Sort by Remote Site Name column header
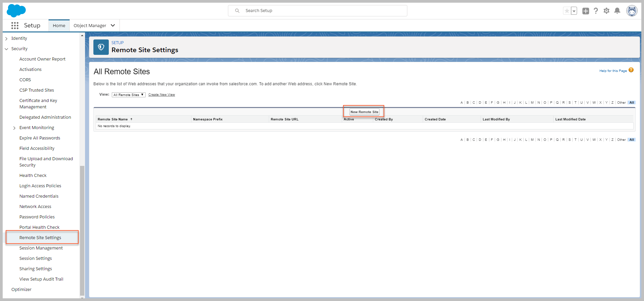Image resolution: width=644 pixels, height=301 pixels. (113, 119)
